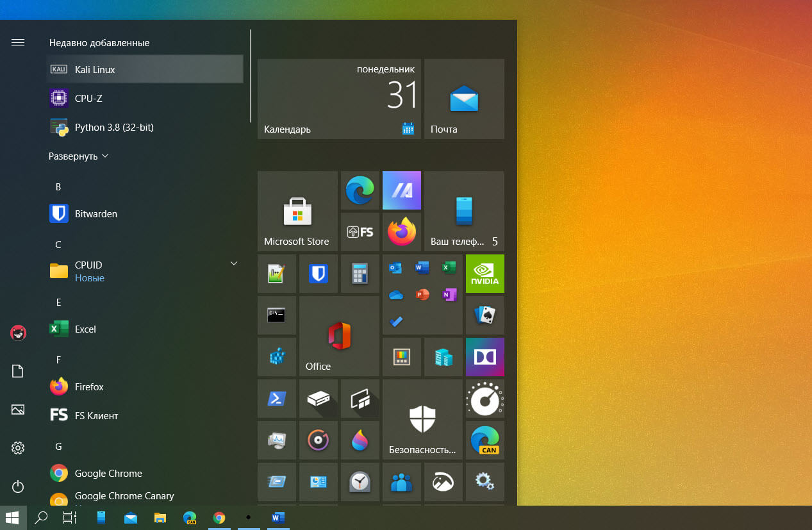Image resolution: width=812 pixels, height=530 pixels.
Task: Open the CPUID folder entry
Action: [145, 271]
